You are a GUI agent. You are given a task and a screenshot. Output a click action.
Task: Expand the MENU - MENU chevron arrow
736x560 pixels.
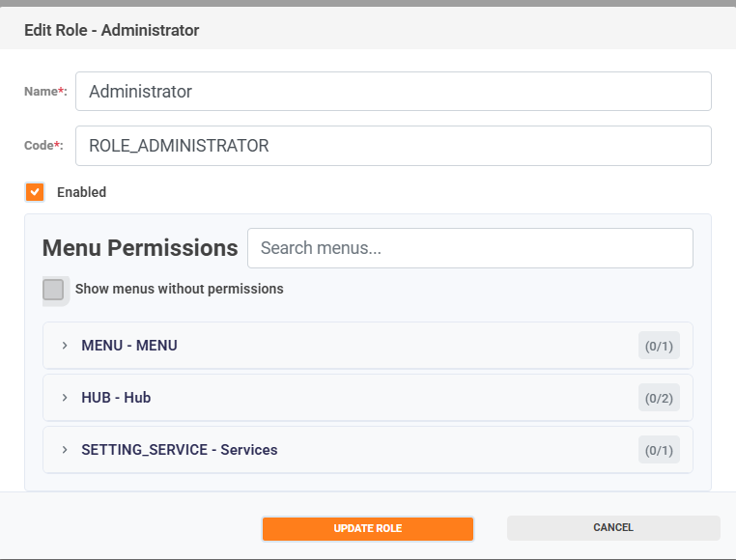pos(65,346)
